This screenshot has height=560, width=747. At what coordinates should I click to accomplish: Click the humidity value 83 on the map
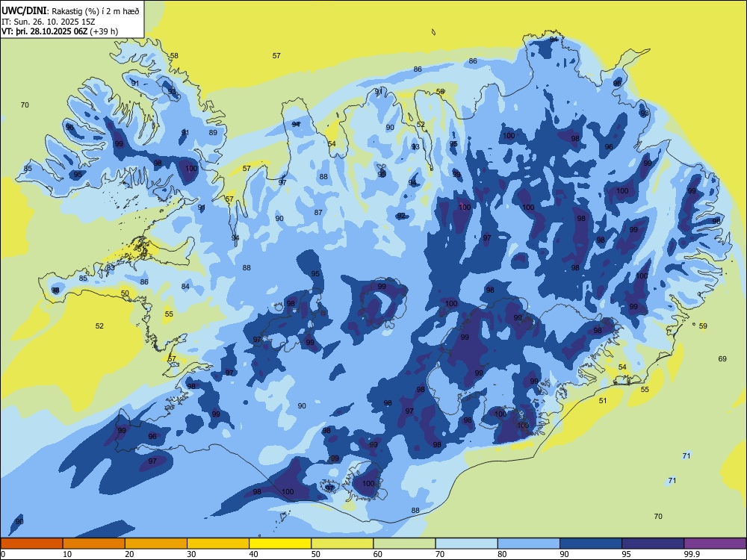pyautogui.click(x=111, y=267)
